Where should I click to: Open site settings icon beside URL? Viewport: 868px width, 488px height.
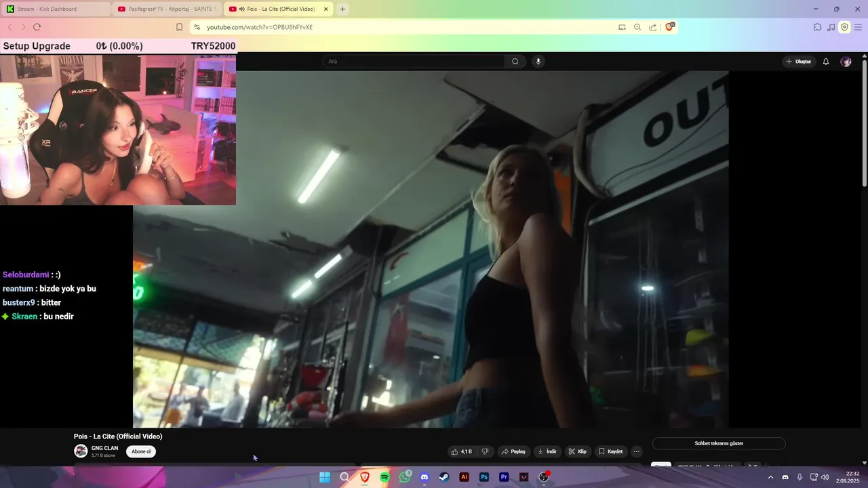[197, 27]
